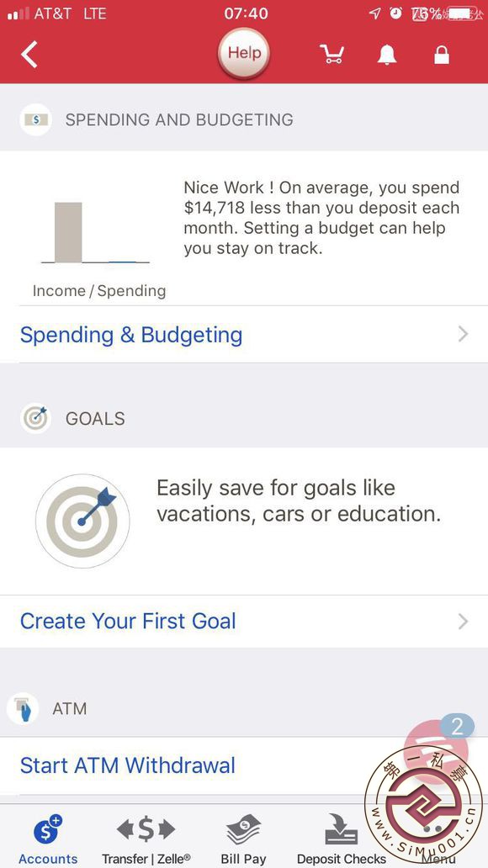Viewport: 488px width, 868px height.
Task: Switch to the Accounts tab
Action: tap(48, 839)
